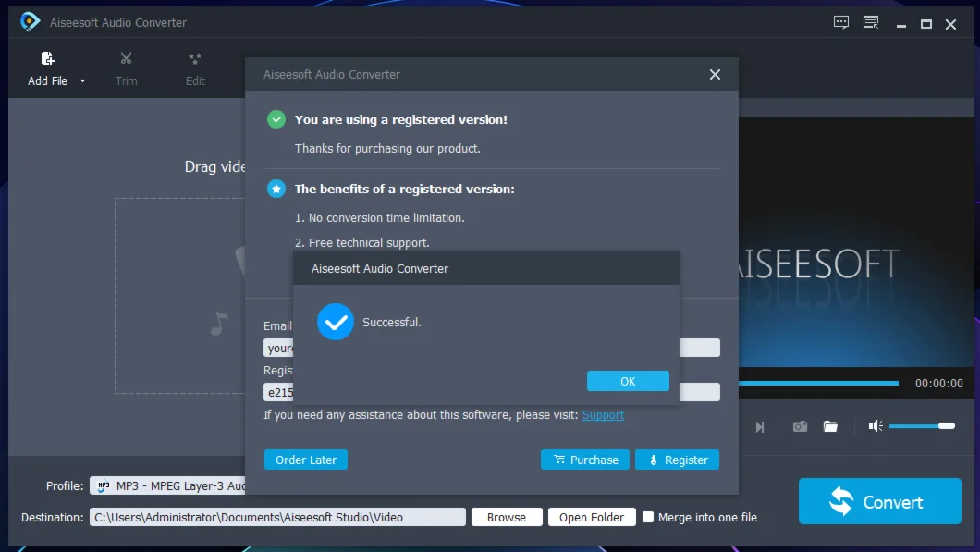This screenshot has height=552, width=980.
Task: Click the 'Successful.' message text
Action: point(392,323)
